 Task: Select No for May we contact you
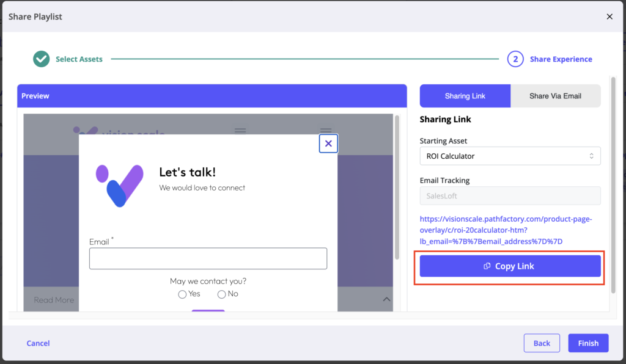click(221, 294)
